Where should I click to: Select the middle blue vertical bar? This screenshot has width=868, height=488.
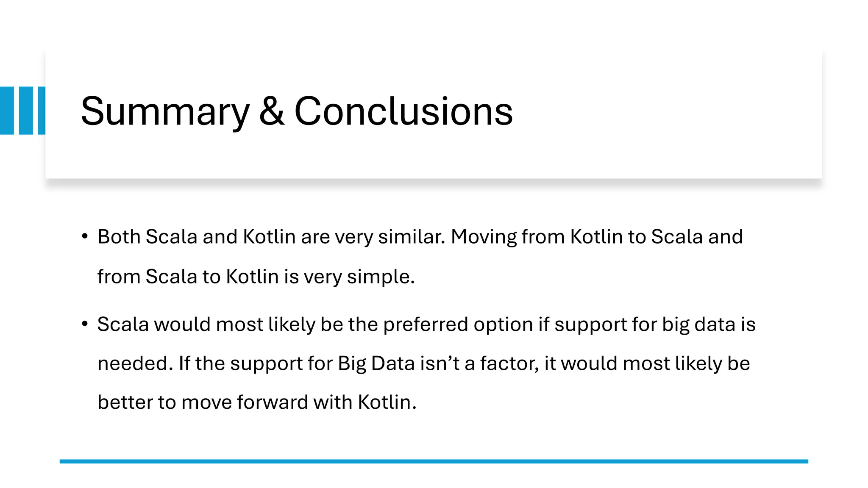(x=26, y=111)
